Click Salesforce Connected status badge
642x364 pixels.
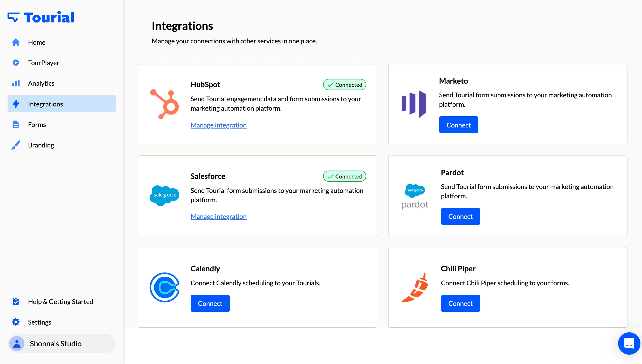click(344, 176)
